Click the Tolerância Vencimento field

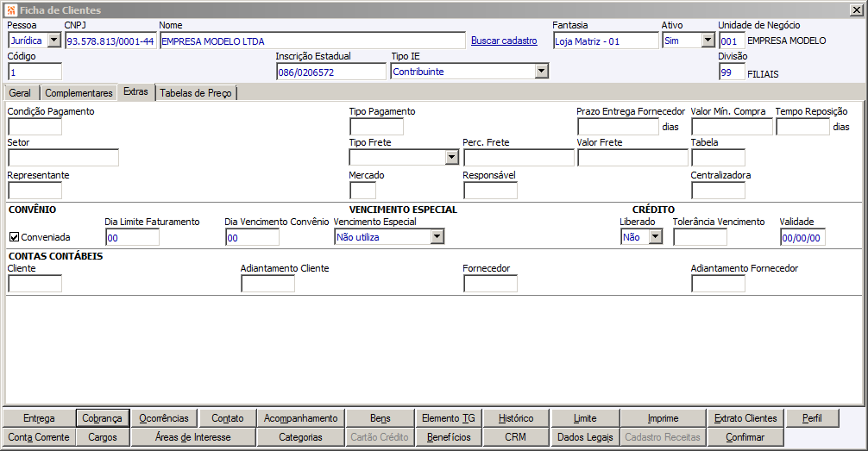pos(701,237)
